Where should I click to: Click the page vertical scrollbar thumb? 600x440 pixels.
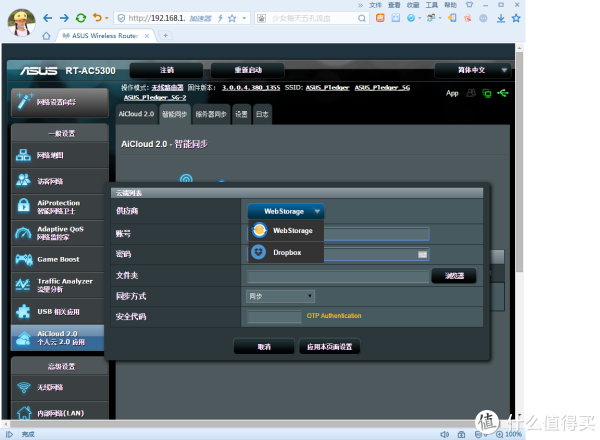[x=519, y=161]
